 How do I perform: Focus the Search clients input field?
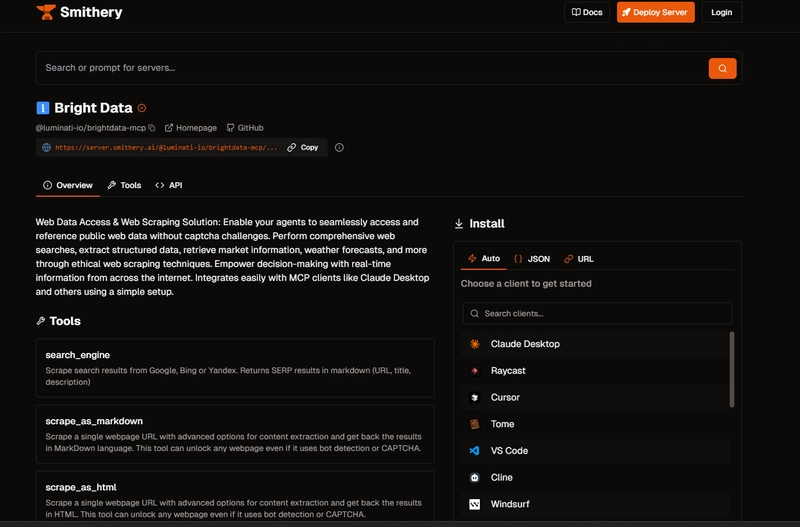click(x=597, y=314)
